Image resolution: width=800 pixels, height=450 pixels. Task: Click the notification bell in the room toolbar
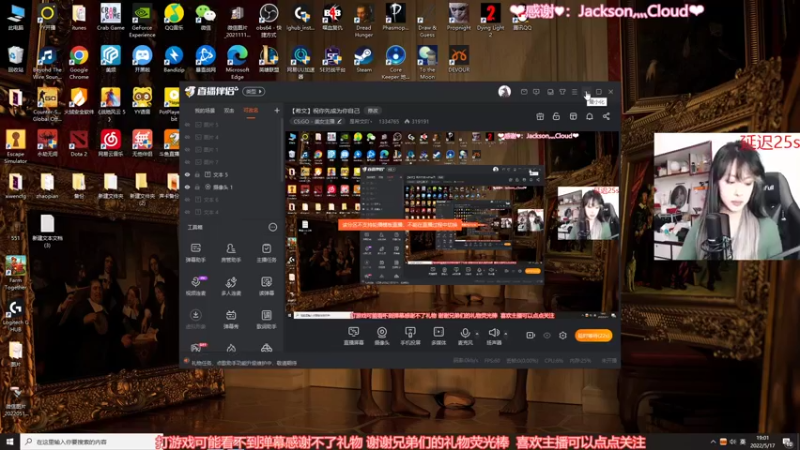tap(589, 116)
